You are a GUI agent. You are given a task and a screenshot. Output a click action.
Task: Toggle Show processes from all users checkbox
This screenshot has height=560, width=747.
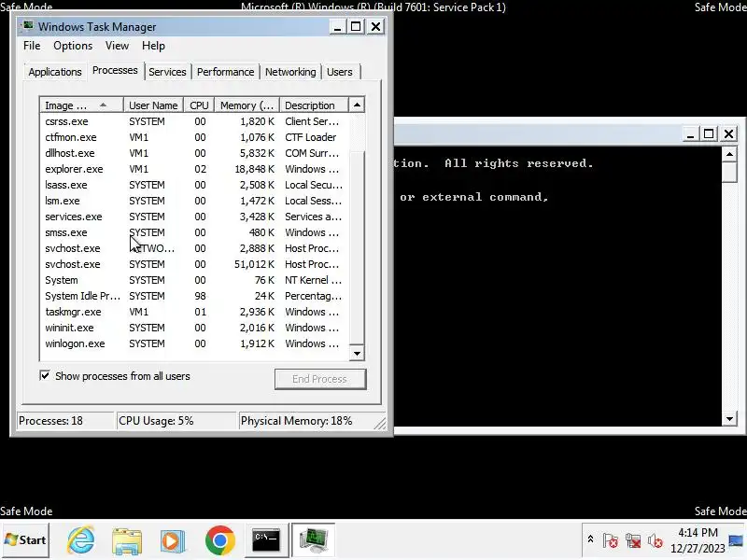tap(45, 376)
